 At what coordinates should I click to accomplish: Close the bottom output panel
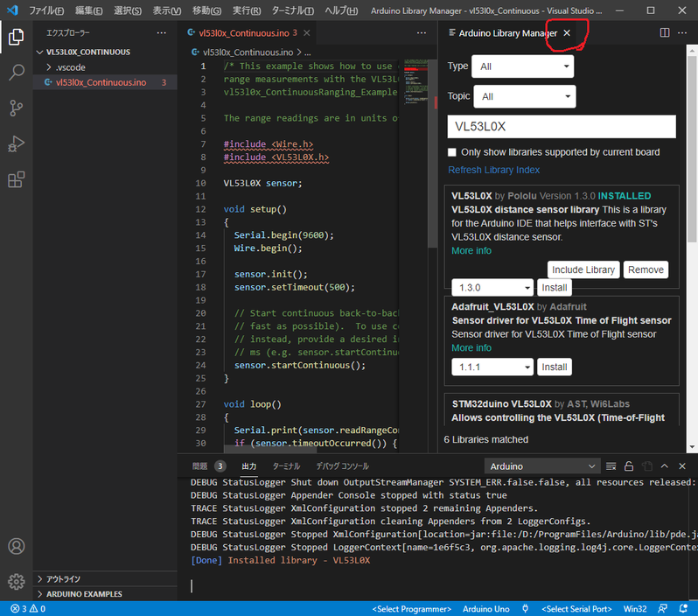click(682, 466)
